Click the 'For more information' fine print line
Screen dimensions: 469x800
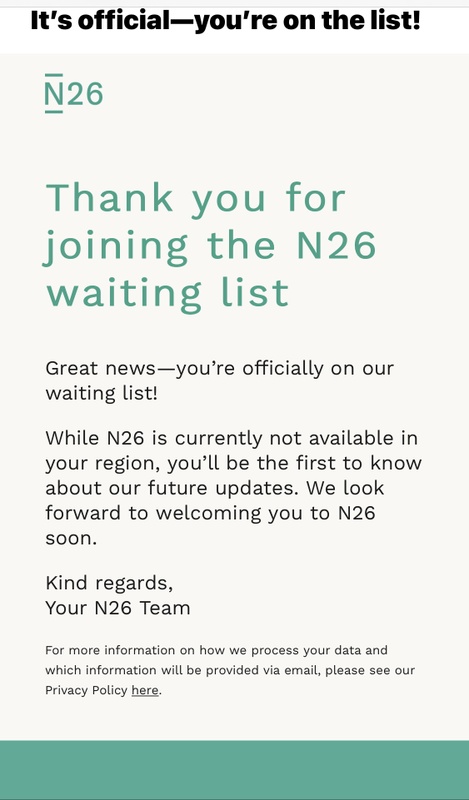coord(216,651)
